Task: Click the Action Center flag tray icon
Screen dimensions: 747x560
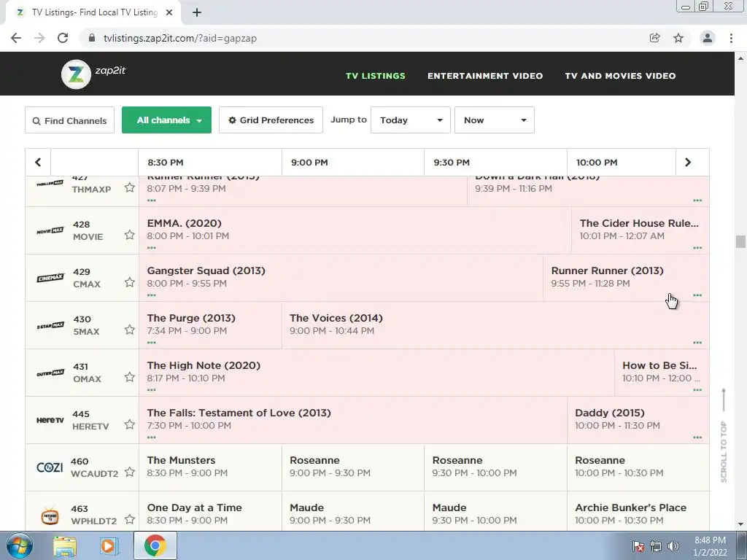Action: (x=638, y=546)
